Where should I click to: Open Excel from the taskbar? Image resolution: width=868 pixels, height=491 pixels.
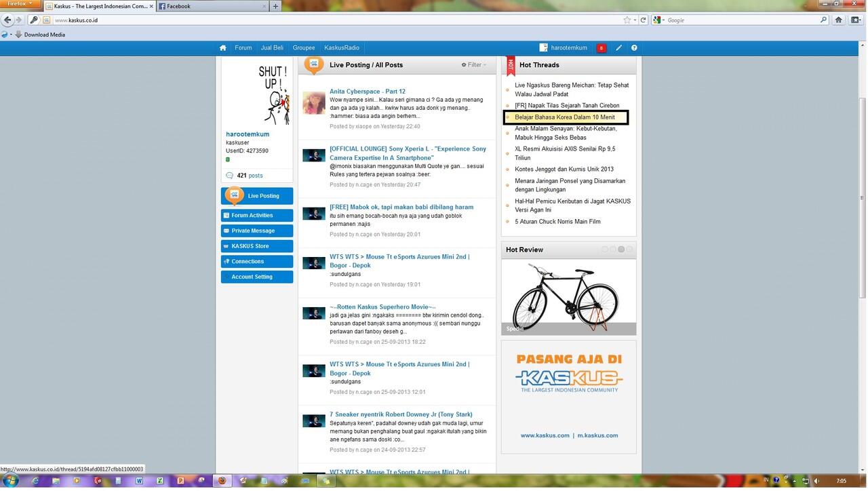point(161,481)
